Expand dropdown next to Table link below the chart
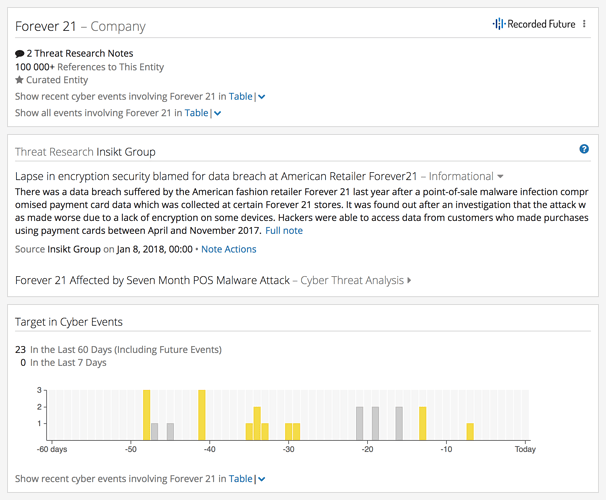Screen dimensions: 606x500 (x=262, y=479)
